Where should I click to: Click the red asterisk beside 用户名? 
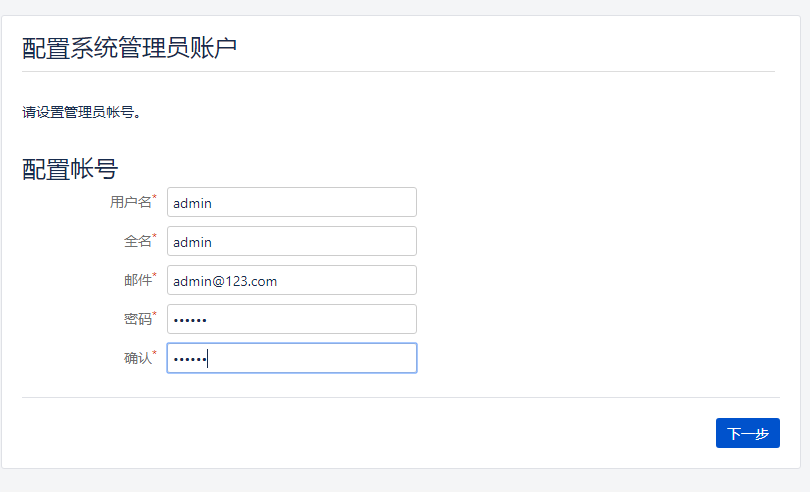click(155, 197)
